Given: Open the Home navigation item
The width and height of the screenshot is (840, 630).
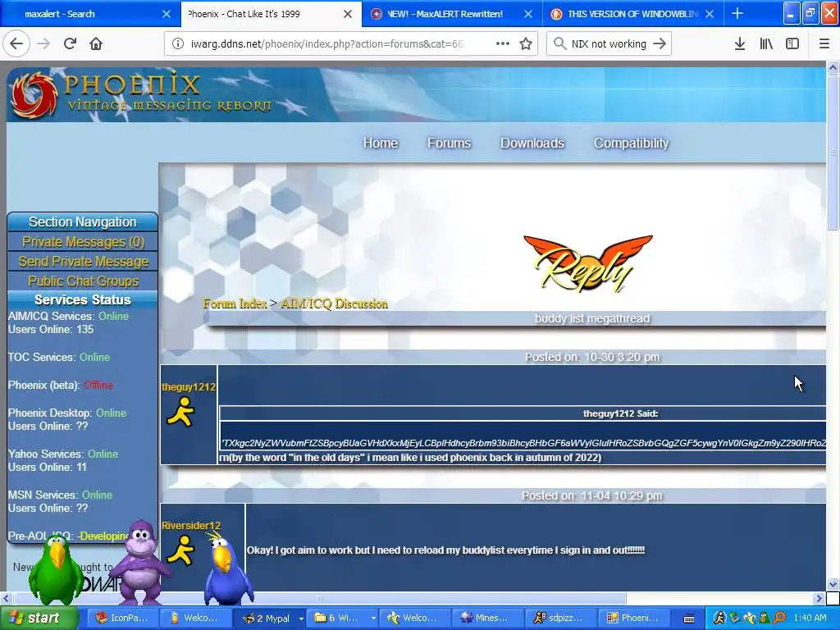Looking at the screenshot, I should point(381,143).
